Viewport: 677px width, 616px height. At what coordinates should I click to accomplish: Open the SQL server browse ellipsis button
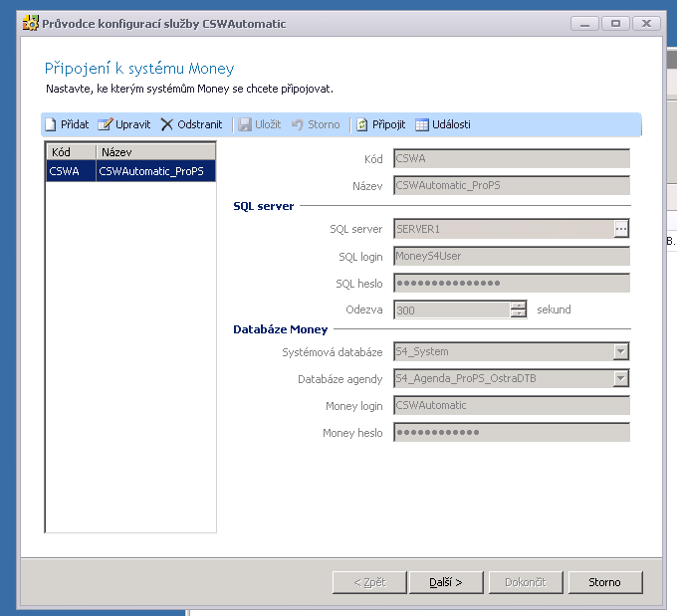pos(621,229)
